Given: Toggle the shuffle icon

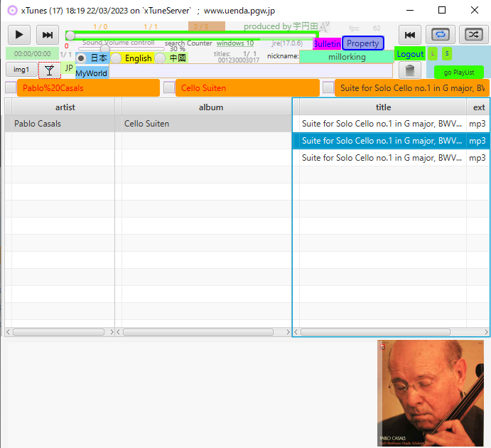Looking at the screenshot, I should click(473, 35).
